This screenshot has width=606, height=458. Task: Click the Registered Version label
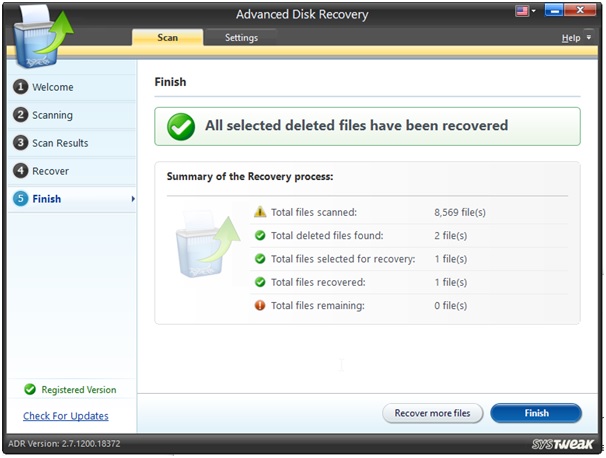[x=79, y=390]
